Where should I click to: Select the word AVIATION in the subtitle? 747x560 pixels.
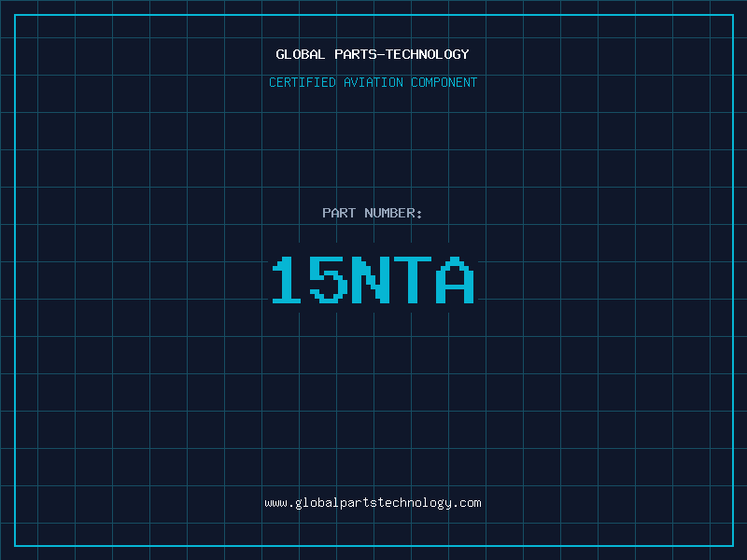click(x=373, y=82)
